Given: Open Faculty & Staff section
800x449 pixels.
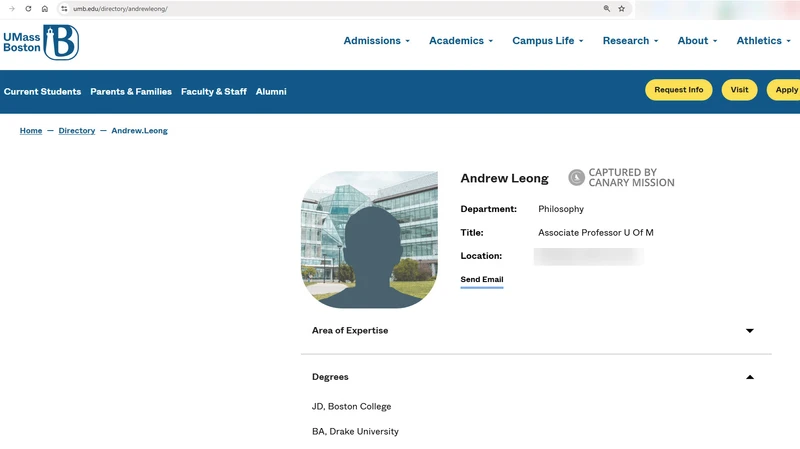Looking at the screenshot, I should (214, 92).
